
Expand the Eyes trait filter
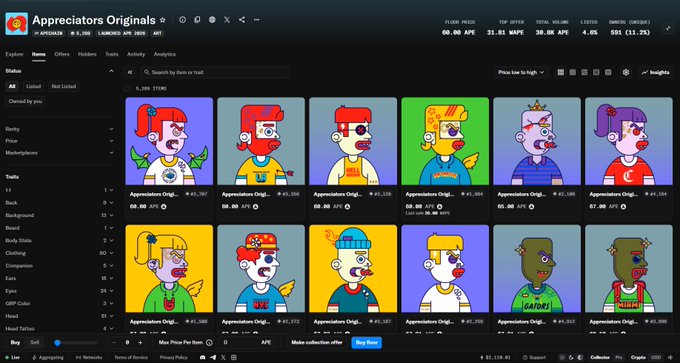click(x=59, y=291)
